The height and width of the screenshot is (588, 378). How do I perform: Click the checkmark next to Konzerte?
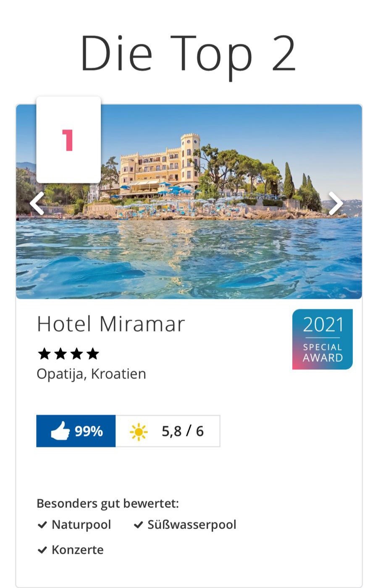coord(42,550)
